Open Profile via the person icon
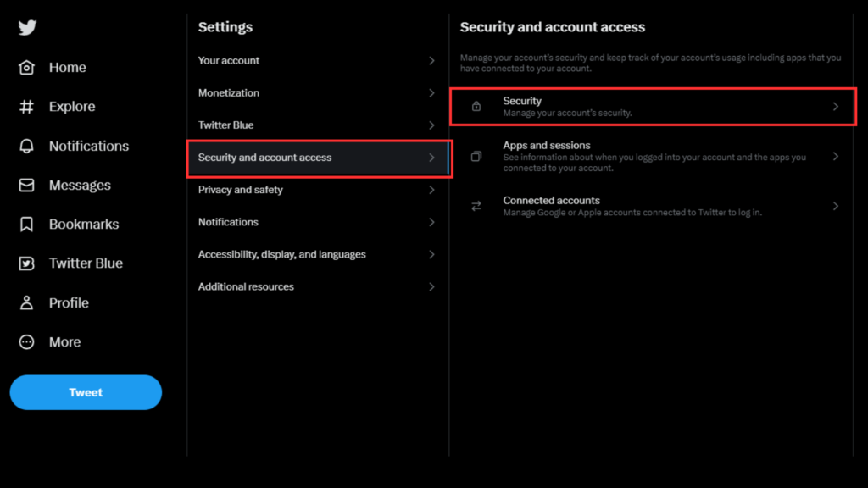Viewport: 868px width, 488px height. click(x=27, y=302)
